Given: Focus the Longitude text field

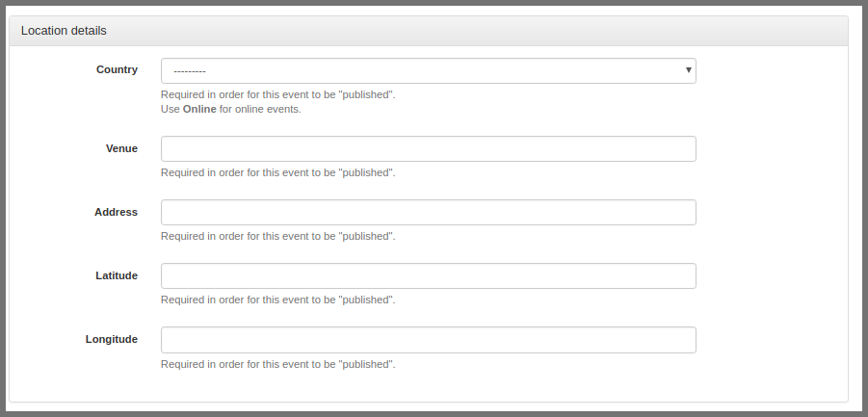Looking at the screenshot, I should coord(428,340).
